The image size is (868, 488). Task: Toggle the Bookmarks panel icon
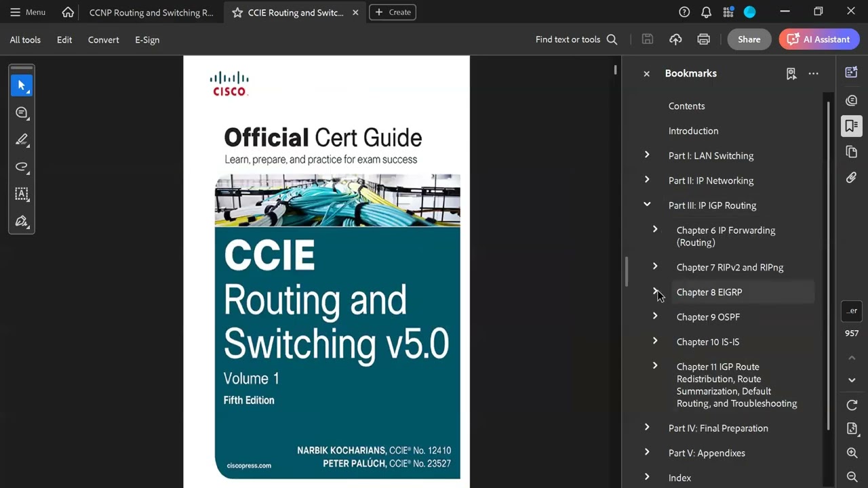[x=852, y=126]
